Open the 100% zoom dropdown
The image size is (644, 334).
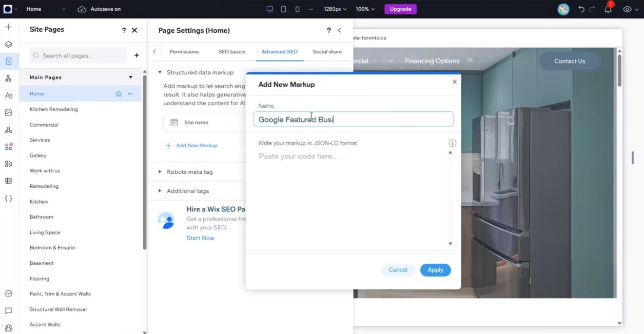click(x=365, y=9)
